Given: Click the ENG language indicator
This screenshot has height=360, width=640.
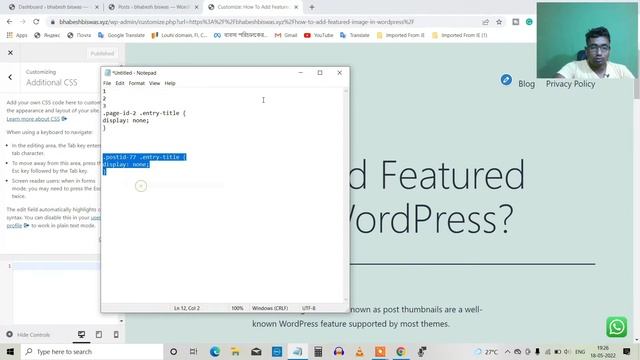Looking at the screenshot, I should [x=580, y=351].
